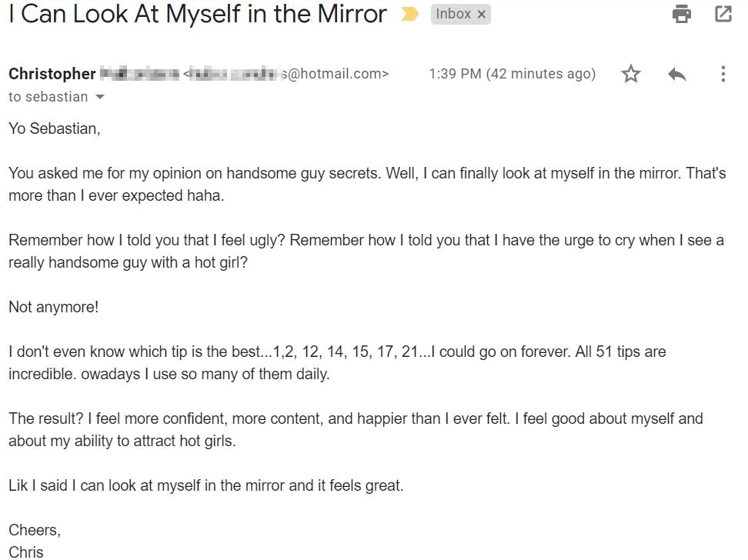Open the three-dot more options menu
Screen dimensions: 748x560
point(723,74)
